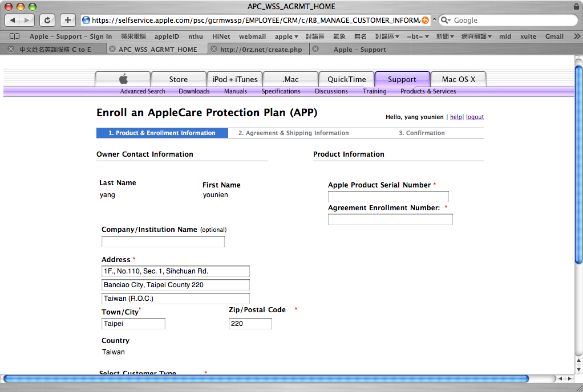Open the bookmarks book icon

click(14, 36)
